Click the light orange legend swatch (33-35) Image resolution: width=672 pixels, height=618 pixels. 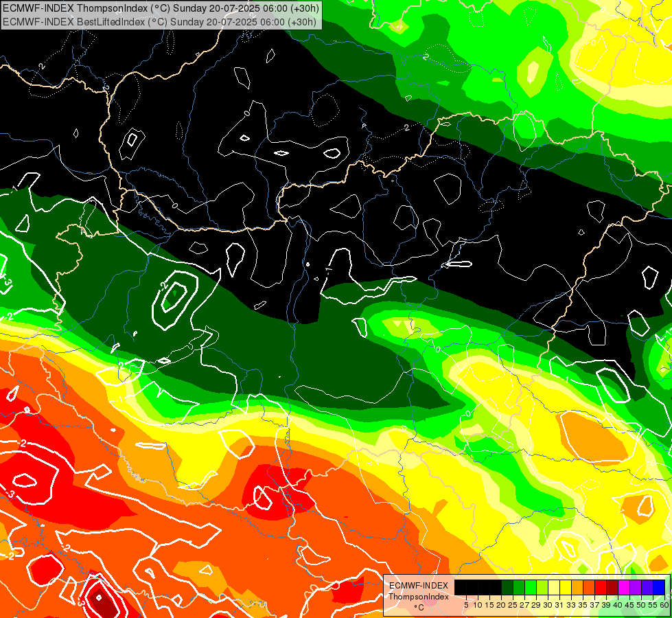577,587
